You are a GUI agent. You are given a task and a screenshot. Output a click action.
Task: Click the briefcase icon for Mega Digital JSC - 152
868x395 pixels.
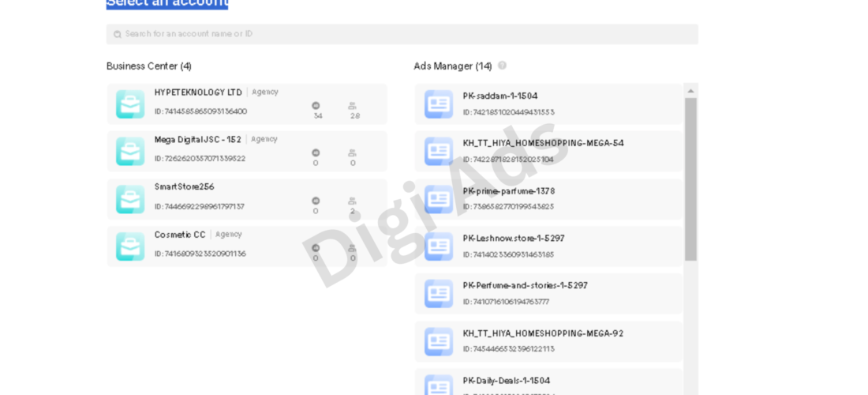click(x=130, y=151)
